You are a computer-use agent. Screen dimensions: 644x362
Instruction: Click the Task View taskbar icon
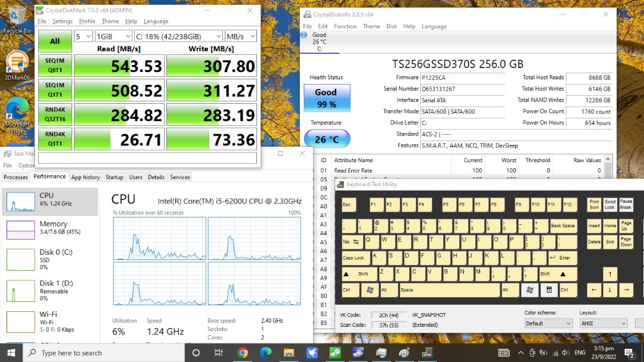pyautogui.click(x=218, y=352)
